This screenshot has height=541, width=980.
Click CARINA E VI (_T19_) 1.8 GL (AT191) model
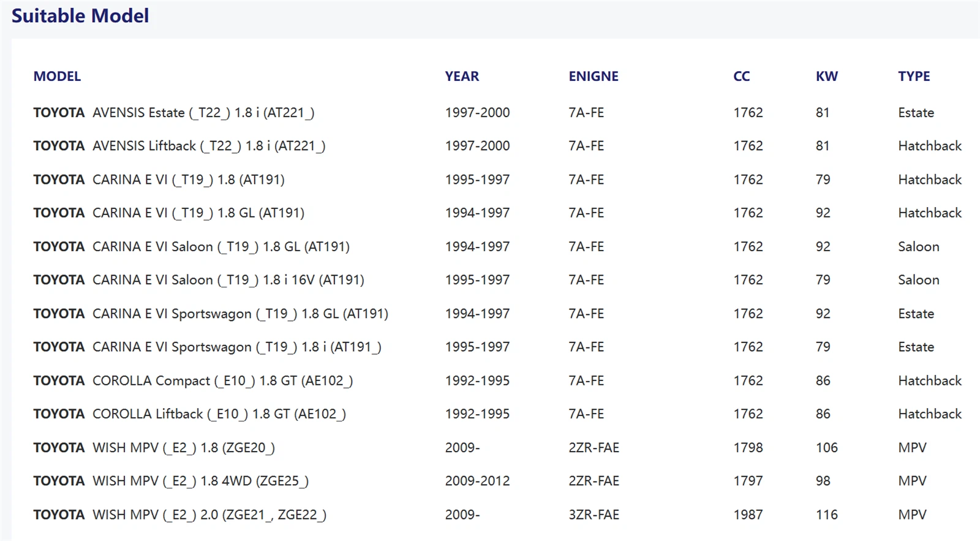click(x=169, y=213)
